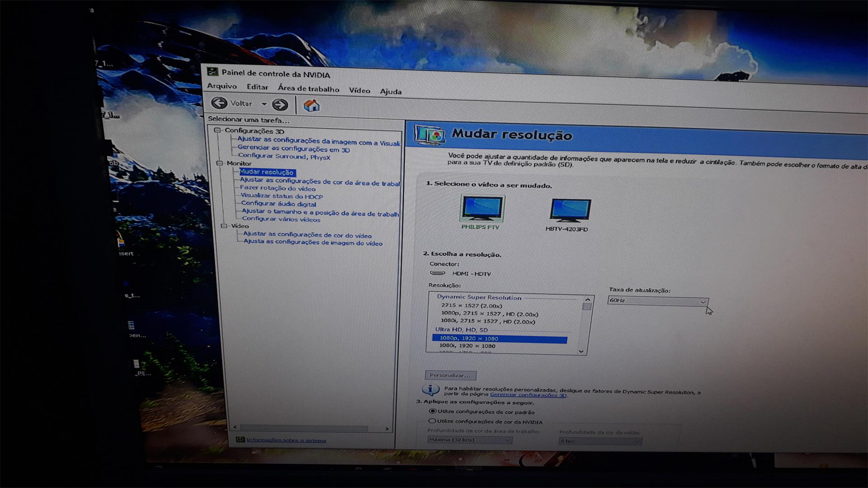Collapse the Monitor tree node
Image resolution: width=868 pixels, height=488 pixels.
coord(219,163)
